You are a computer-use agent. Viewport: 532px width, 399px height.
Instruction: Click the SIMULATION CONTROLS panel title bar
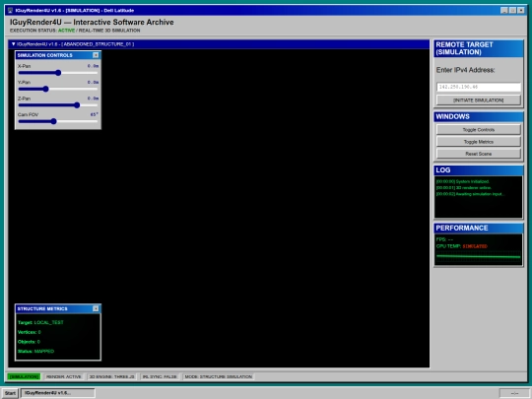(x=58, y=55)
